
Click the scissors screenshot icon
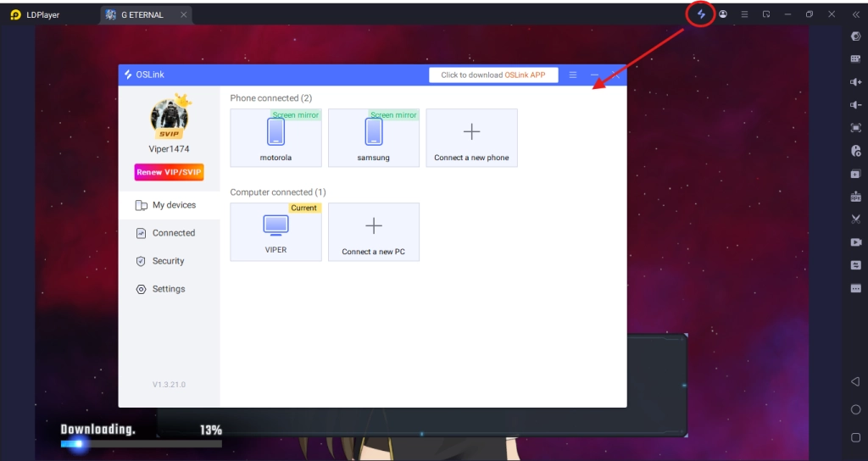(x=855, y=219)
